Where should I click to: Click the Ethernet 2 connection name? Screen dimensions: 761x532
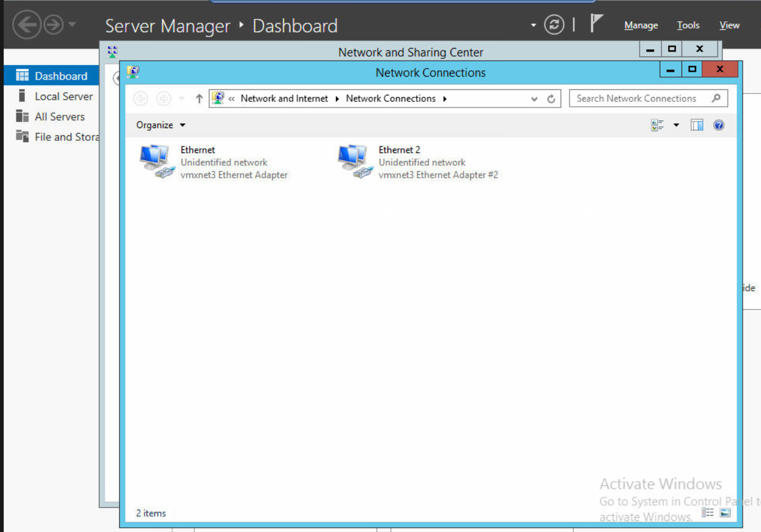coord(400,149)
